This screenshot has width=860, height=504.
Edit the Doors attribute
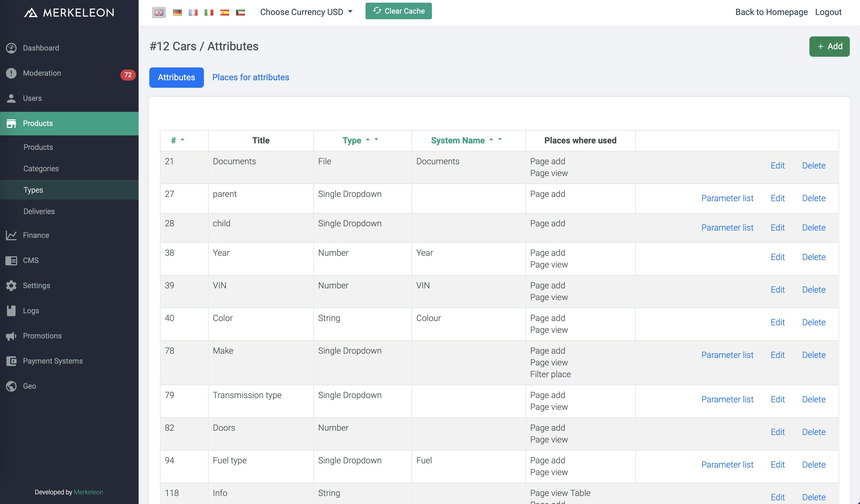pos(777,432)
